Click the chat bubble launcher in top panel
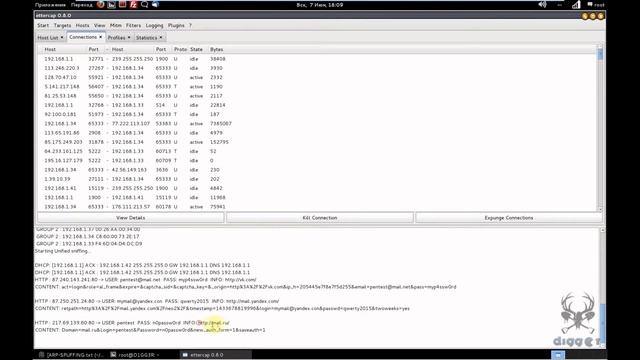The width and height of the screenshot is (640, 360). (144, 5)
